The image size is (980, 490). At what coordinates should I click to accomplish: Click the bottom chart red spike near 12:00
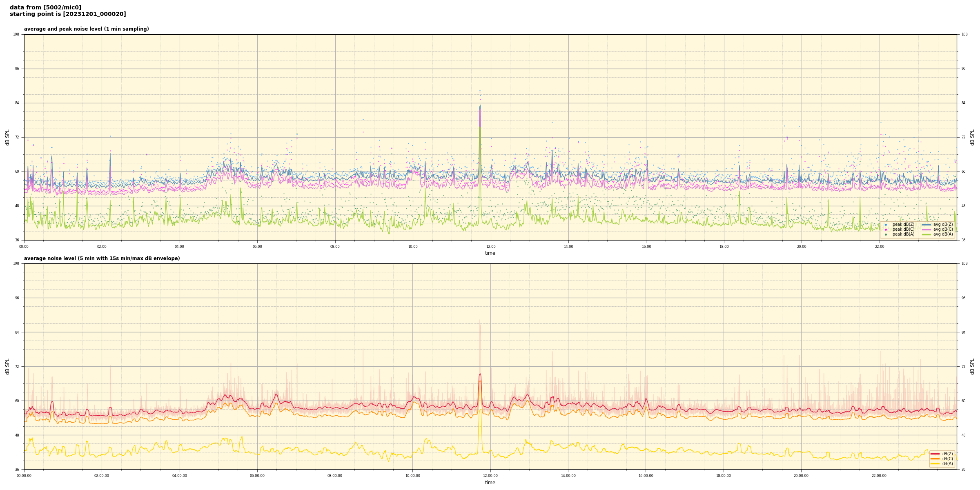[x=480, y=374]
